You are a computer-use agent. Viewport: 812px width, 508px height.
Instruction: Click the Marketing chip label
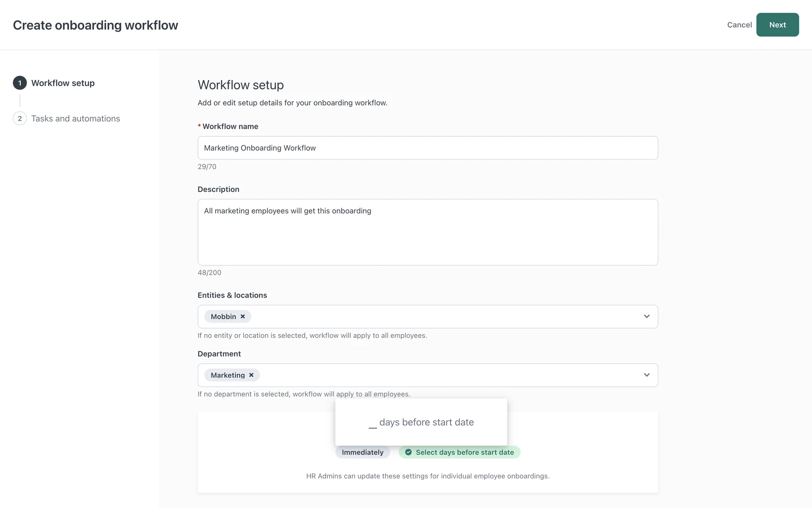click(x=228, y=375)
